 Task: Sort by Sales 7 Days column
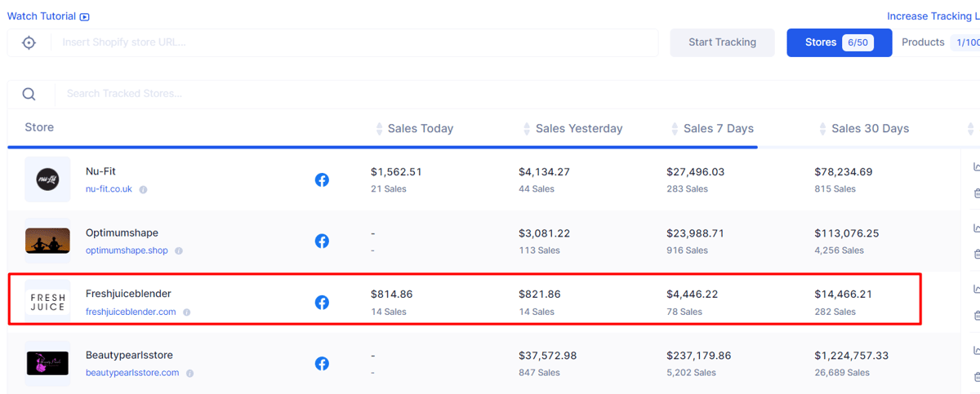point(712,129)
